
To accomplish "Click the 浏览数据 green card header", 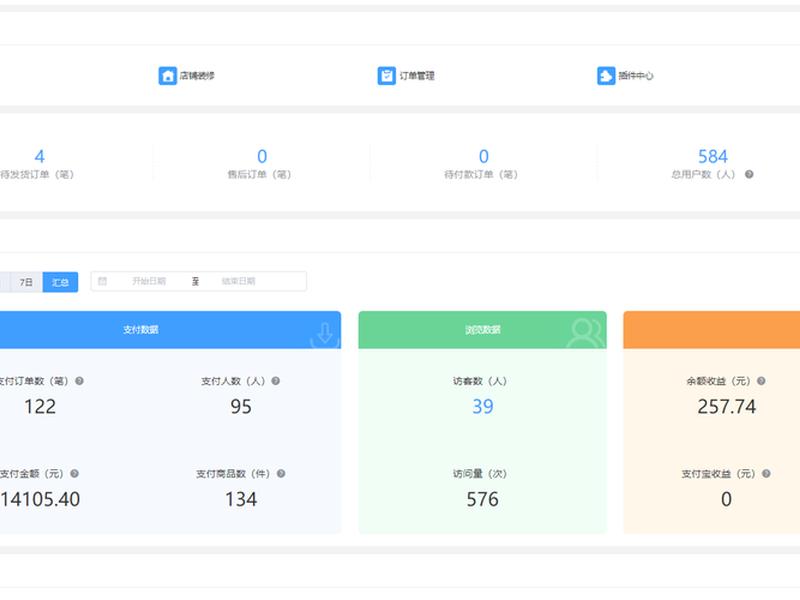I will pyautogui.click(x=483, y=330).
